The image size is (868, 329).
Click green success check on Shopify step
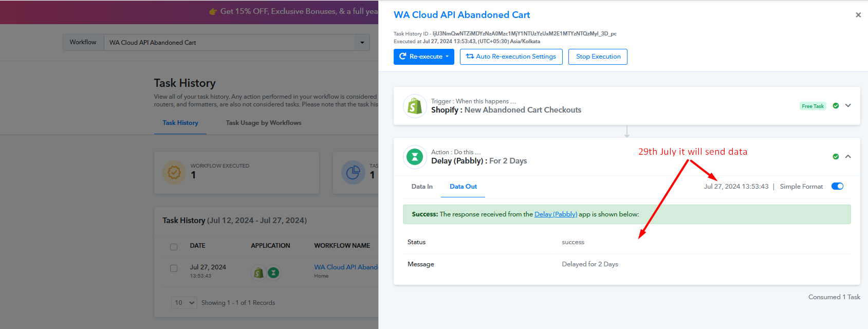pyautogui.click(x=836, y=106)
